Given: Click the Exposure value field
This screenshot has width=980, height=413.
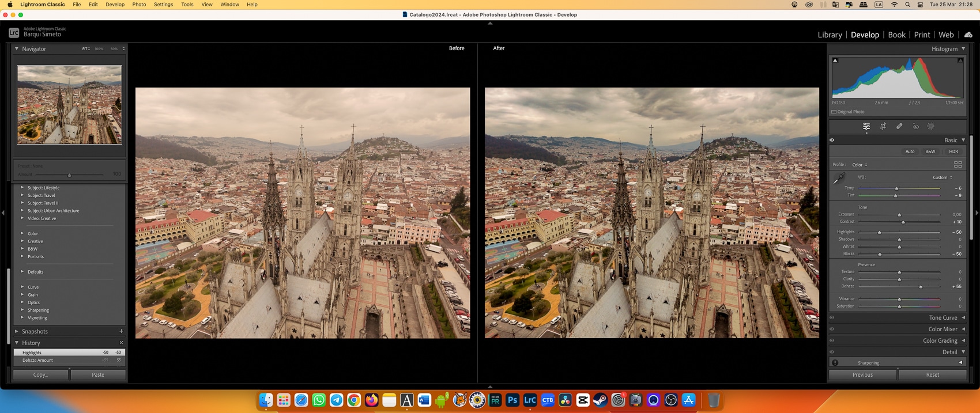Looking at the screenshot, I should (x=956, y=214).
